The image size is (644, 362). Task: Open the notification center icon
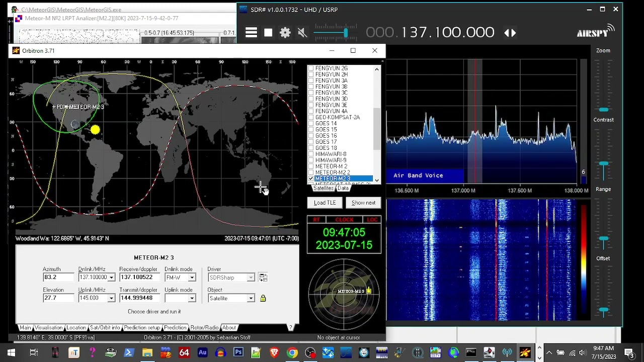[x=628, y=352]
